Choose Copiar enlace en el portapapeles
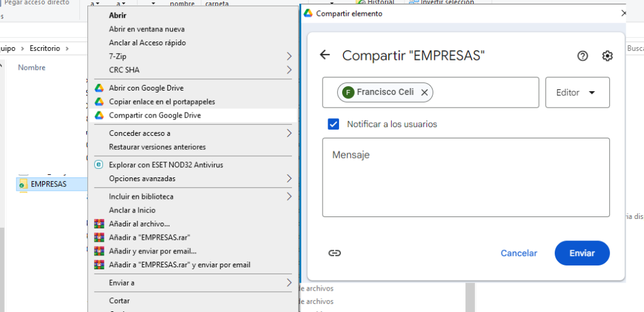Screen dimensions: 644x312 point(162,102)
